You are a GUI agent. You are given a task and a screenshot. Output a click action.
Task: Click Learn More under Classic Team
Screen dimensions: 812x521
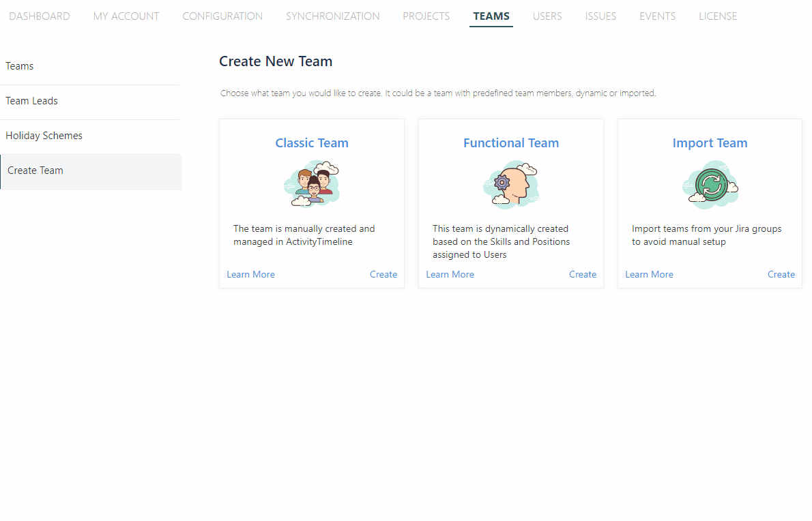[x=250, y=274]
